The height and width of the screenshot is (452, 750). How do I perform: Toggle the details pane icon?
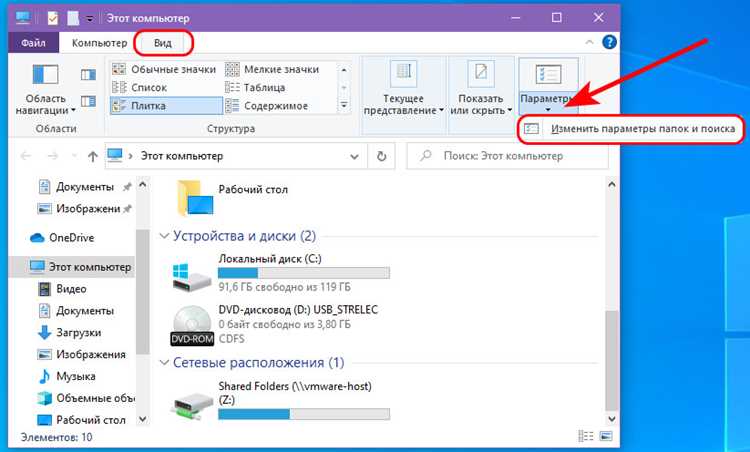point(88,101)
